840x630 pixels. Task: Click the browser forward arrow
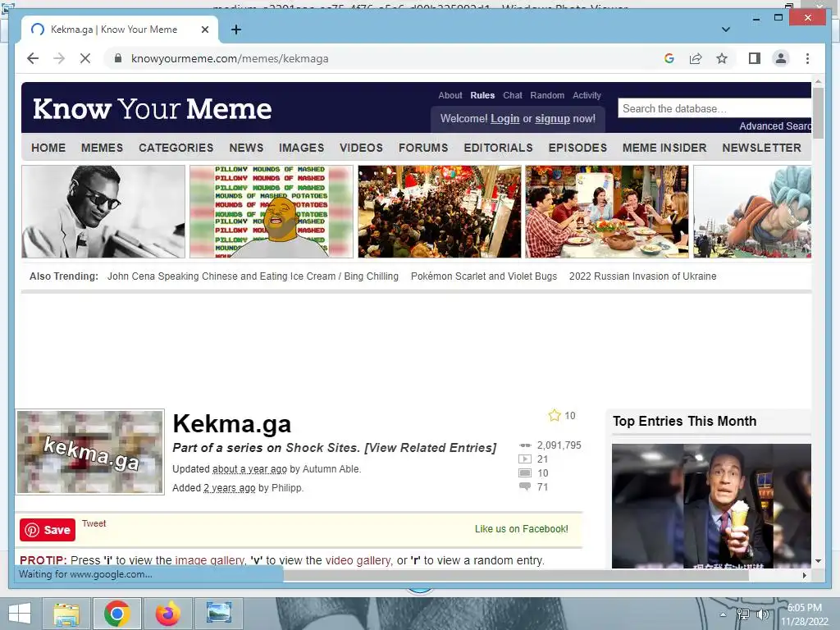pos(59,58)
